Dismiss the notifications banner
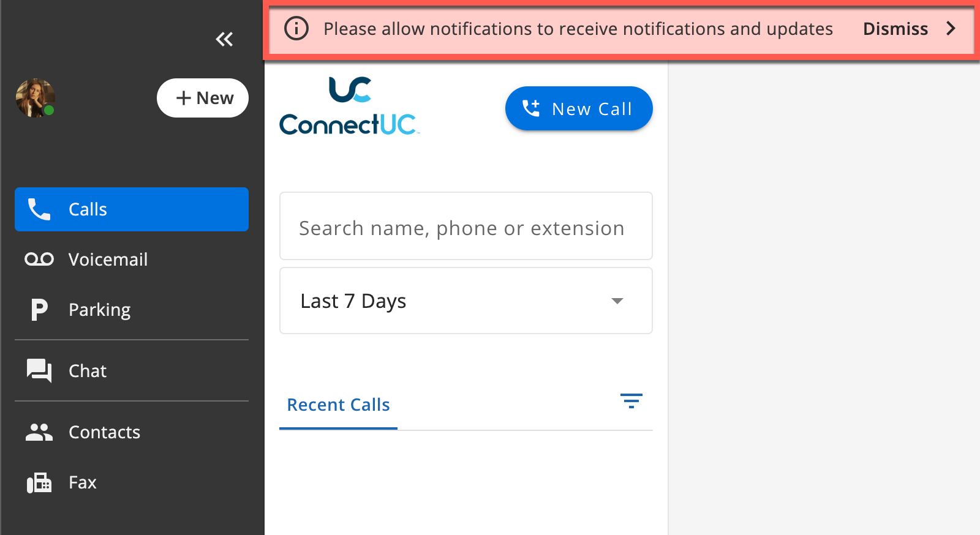 (895, 29)
